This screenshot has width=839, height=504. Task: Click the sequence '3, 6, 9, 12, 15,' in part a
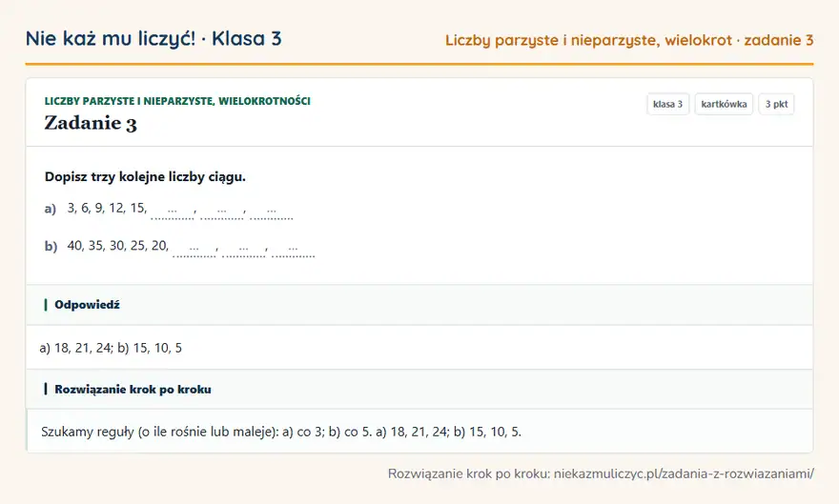coord(107,208)
